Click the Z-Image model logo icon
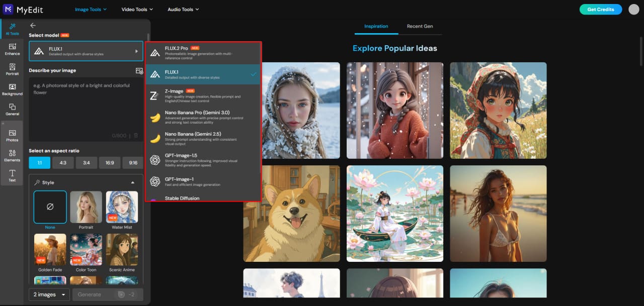This screenshot has height=306, width=644. pos(155,94)
